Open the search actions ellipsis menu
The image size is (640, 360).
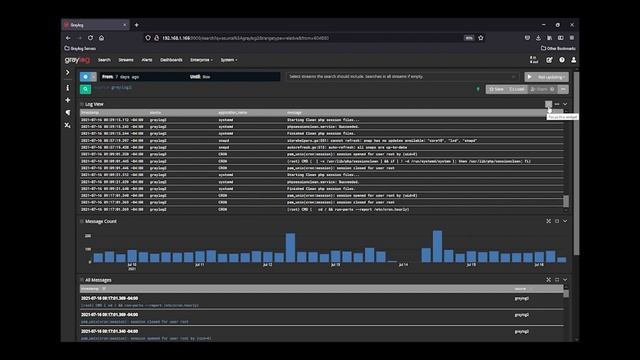(563, 89)
